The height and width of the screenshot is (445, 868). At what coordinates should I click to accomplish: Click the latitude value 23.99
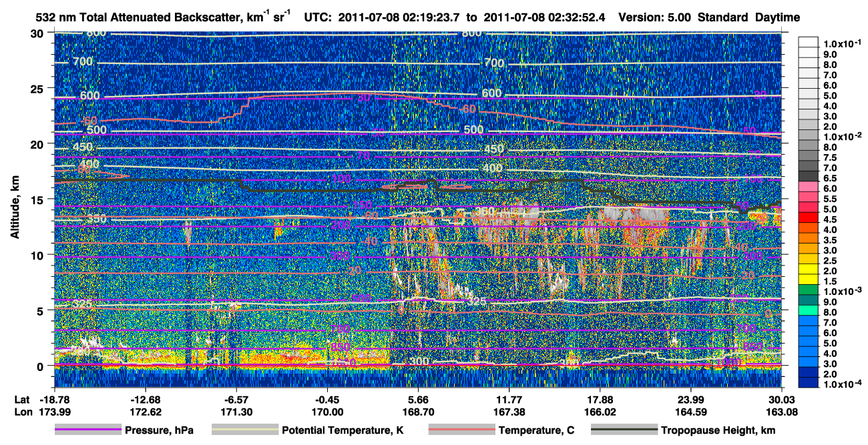(690, 400)
